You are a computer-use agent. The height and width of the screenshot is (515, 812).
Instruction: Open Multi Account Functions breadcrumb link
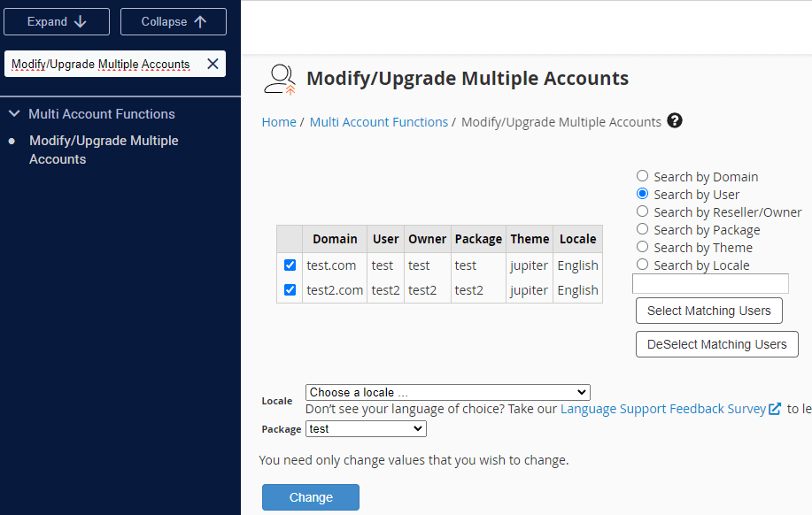tap(378, 122)
